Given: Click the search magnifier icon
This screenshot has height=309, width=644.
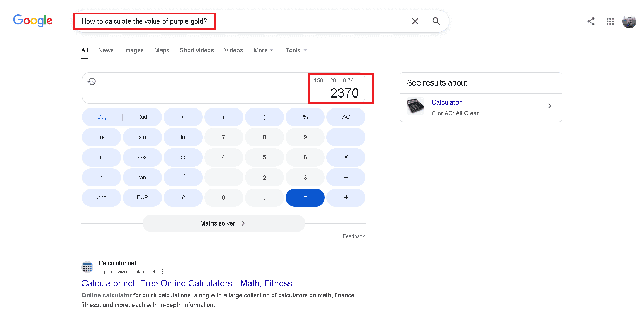Looking at the screenshot, I should click(x=436, y=21).
